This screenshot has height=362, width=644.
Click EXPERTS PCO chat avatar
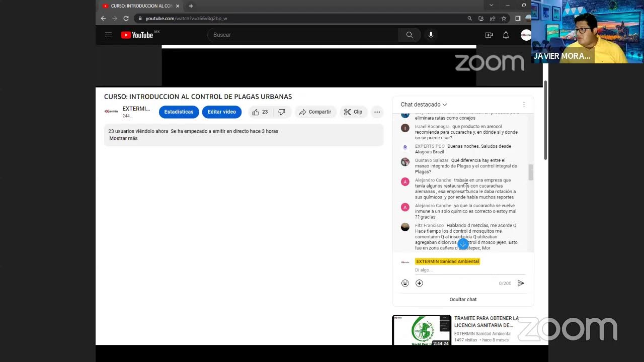(405, 148)
